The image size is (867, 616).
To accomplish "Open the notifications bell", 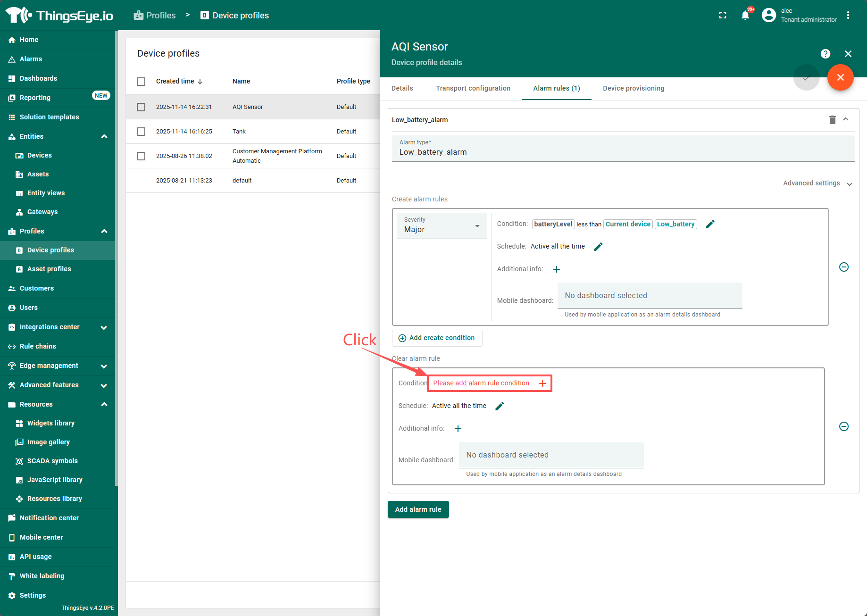I will click(745, 15).
